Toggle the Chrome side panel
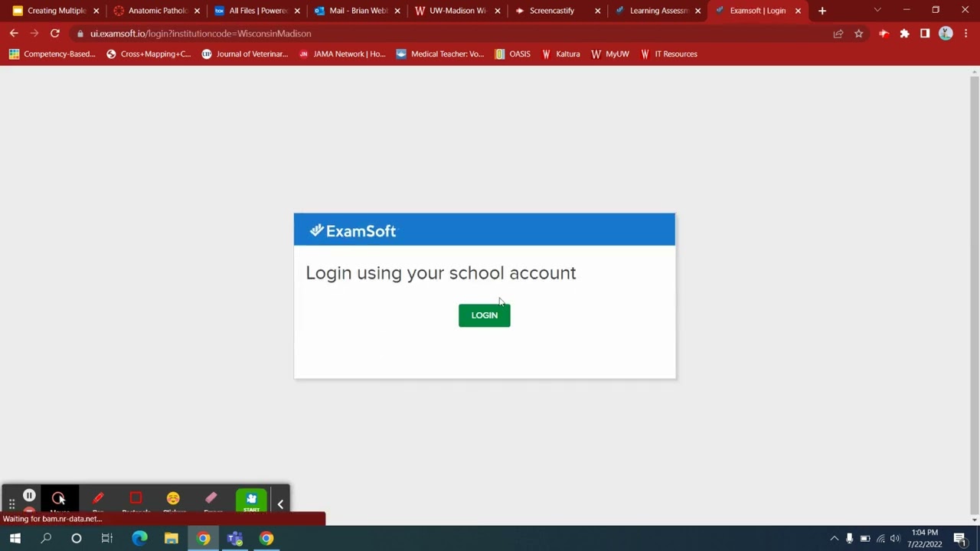Image resolution: width=980 pixels, height=551 pixels. tap(925, 34)
